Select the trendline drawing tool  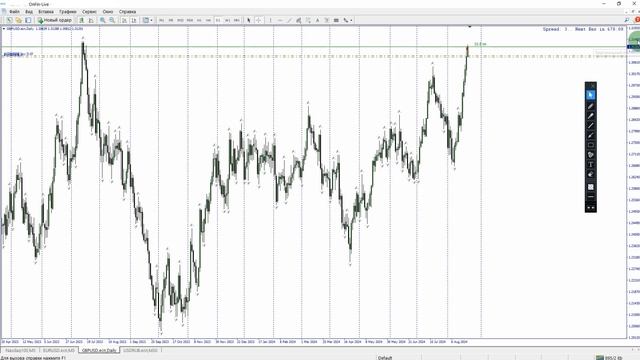(289, 20)
